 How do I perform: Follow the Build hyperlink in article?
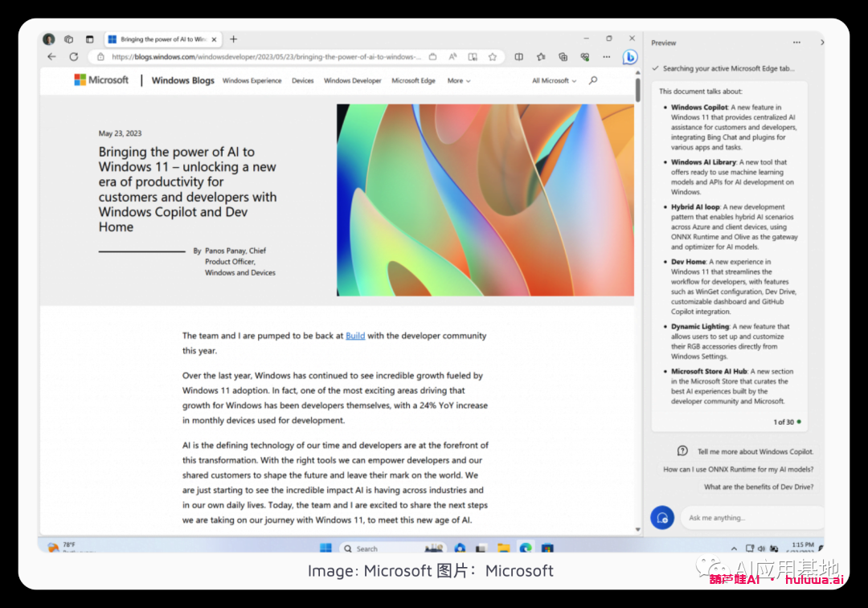coord(355,336)
